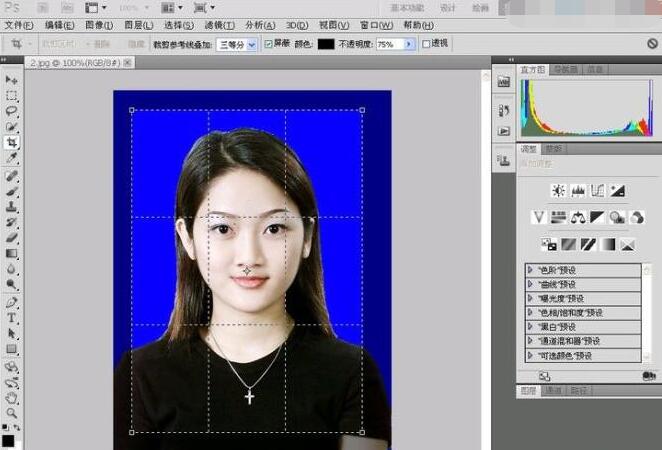This screenshot has height=450, width=662.
Task: Select the Eraser tool
Action: coord(11,238)
